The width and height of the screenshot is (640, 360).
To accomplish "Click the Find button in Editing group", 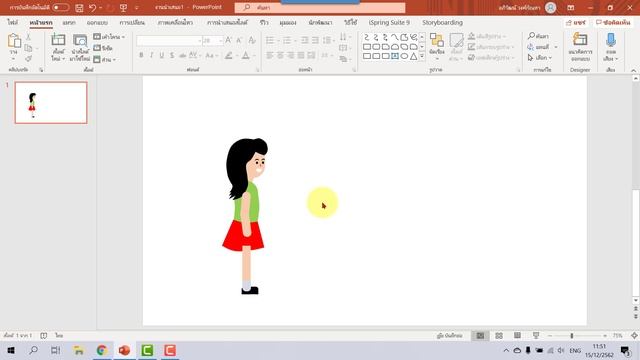I will pyautogui.click(x=538, y=36).
